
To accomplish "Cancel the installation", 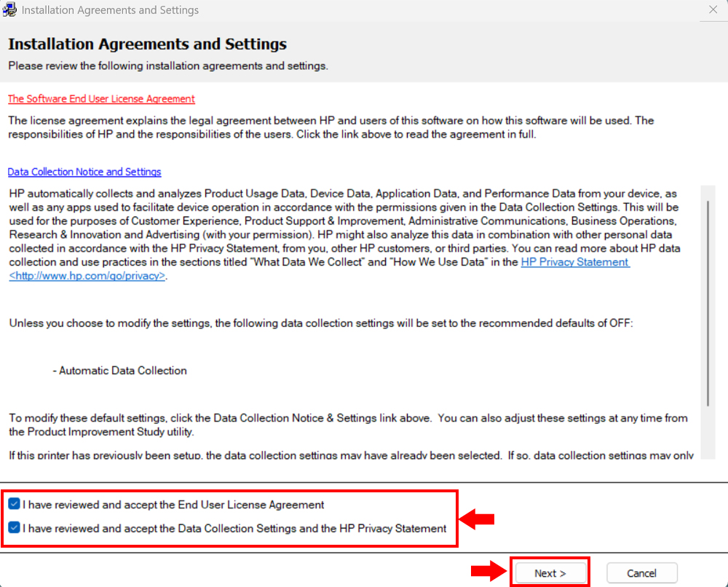I will [641, 573].
